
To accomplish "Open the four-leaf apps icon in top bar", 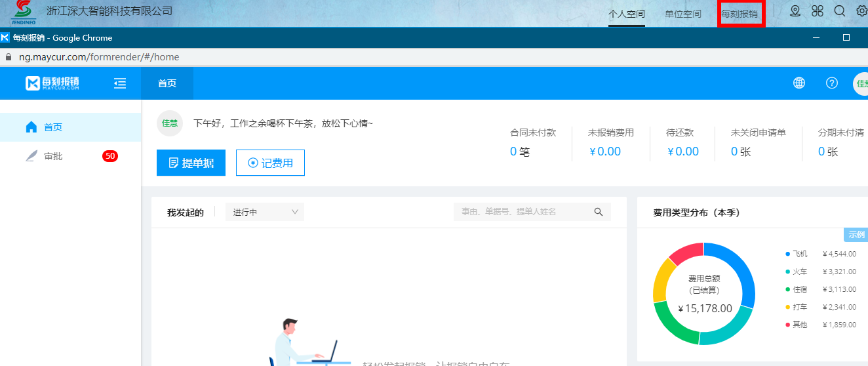I will (x=817, y=11).
